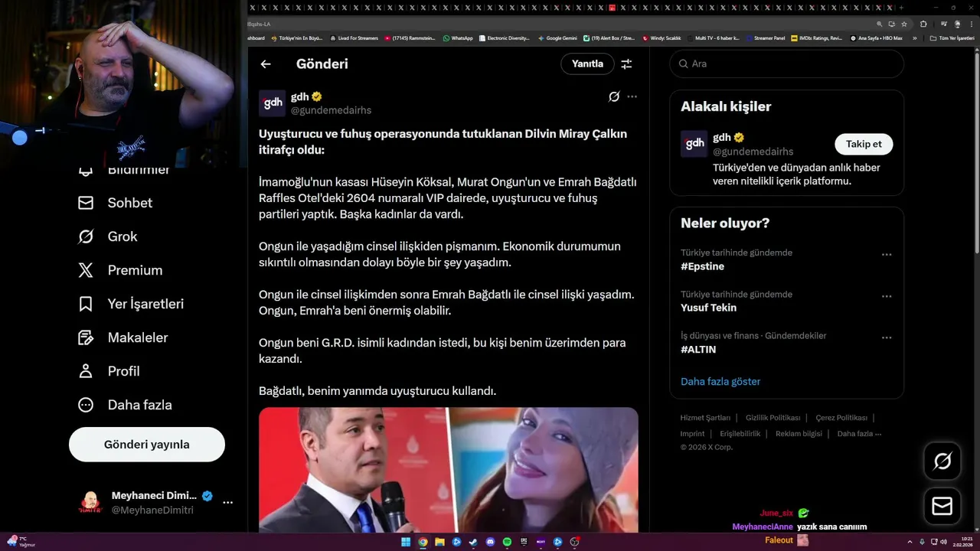Image resolution: width=980 pixels, height=551 pixels.
Task: Open the taskbar clock and date
Action: 964,542
